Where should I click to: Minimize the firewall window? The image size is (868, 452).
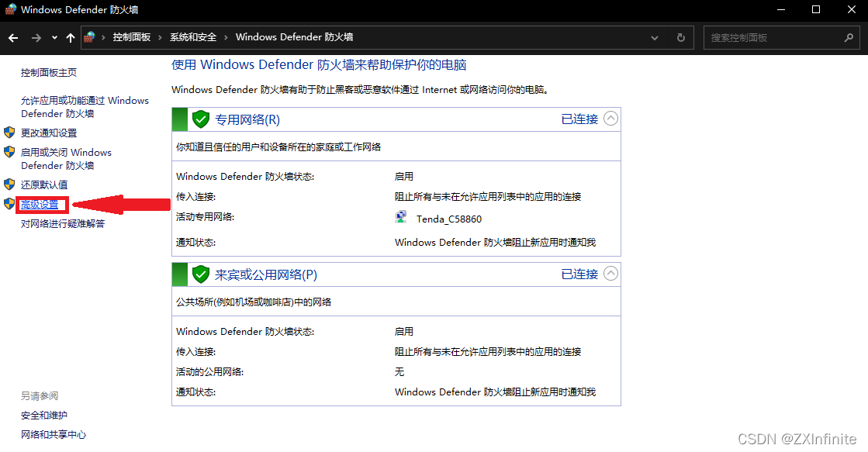781,10
